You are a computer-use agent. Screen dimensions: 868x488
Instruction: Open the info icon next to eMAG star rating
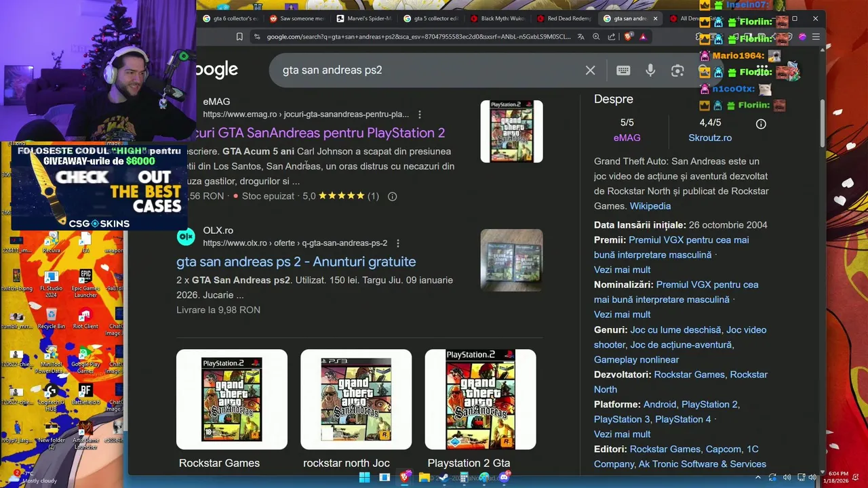click(392, 196)
